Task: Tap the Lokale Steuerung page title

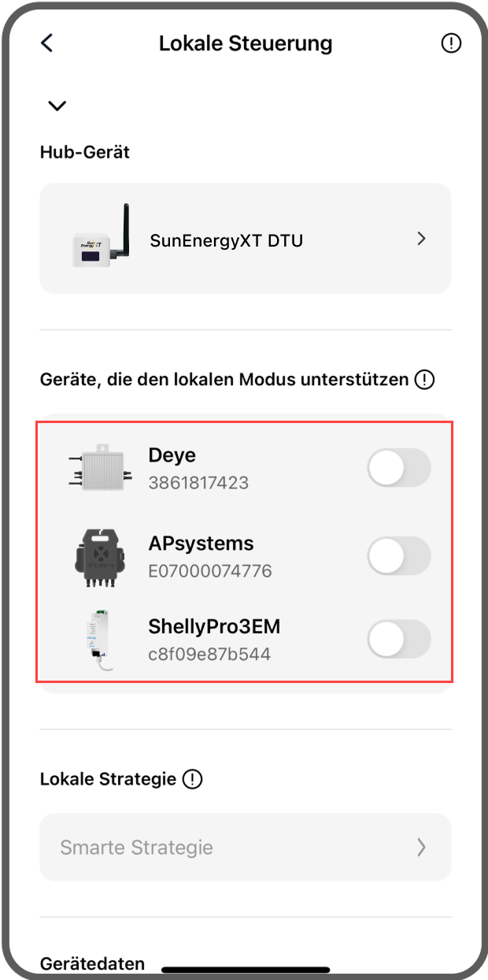Action: [x=246, y=43]
